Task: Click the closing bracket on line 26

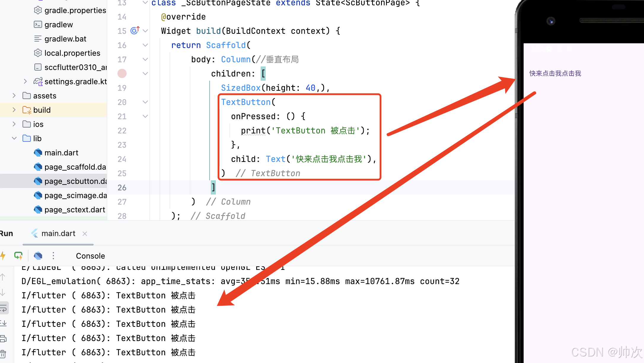Action: [x=213, y=187]
